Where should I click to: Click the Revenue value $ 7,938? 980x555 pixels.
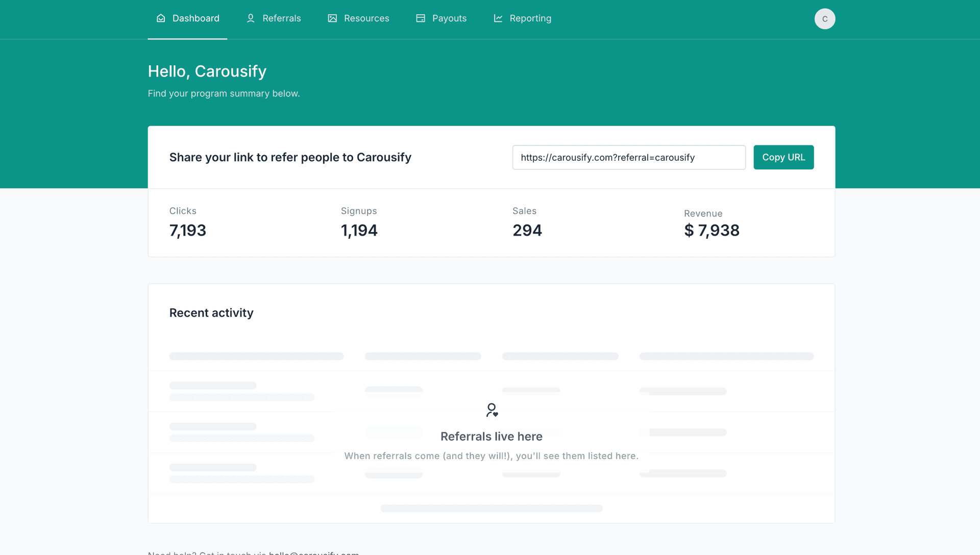(712, 231)
